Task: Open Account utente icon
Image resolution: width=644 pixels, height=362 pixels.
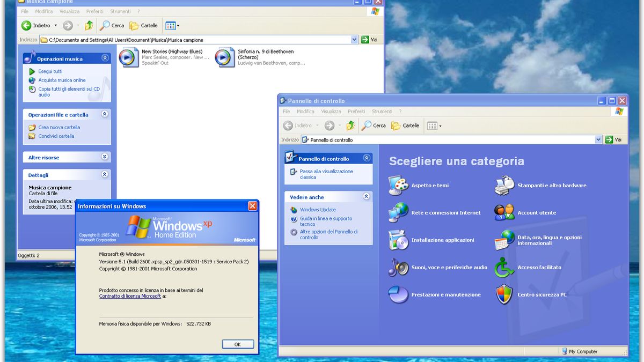Action: (x=504, y=213)
